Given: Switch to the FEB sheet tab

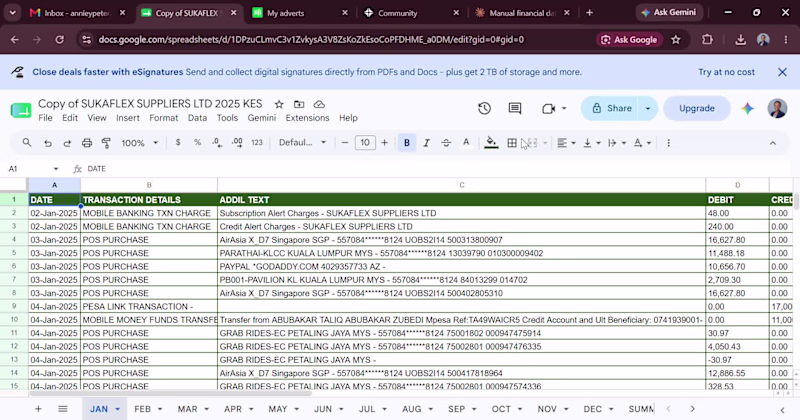Looking at the screenshot, I should coord(142,409).
